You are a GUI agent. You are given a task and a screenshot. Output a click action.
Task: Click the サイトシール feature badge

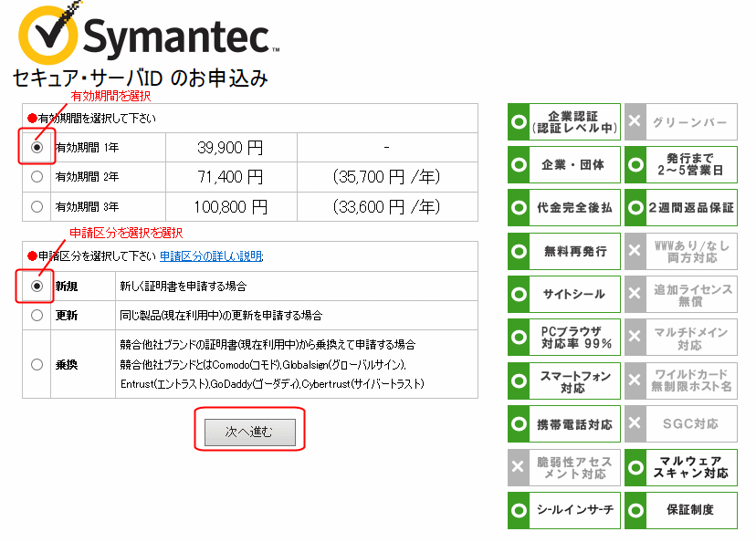tap(563, 294)
